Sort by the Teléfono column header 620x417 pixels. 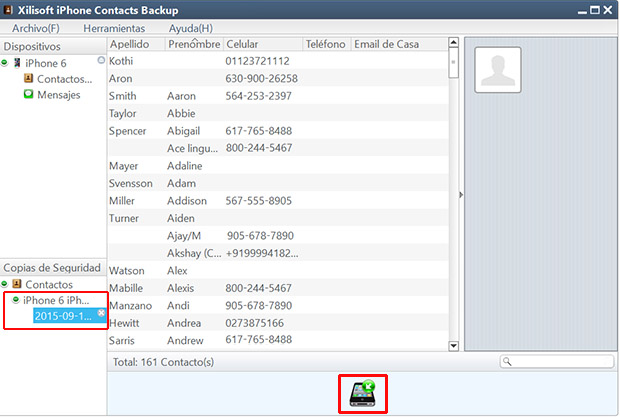pos(327,44)
